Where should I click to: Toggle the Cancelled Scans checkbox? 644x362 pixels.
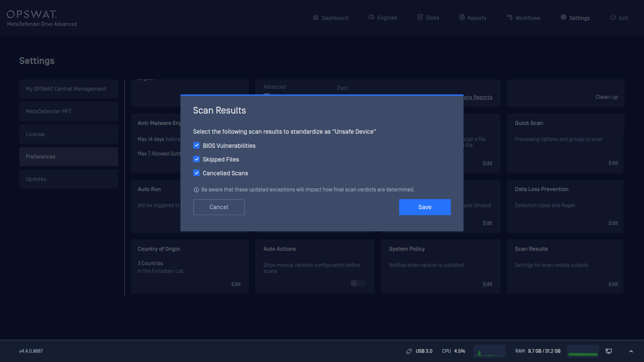196,173
